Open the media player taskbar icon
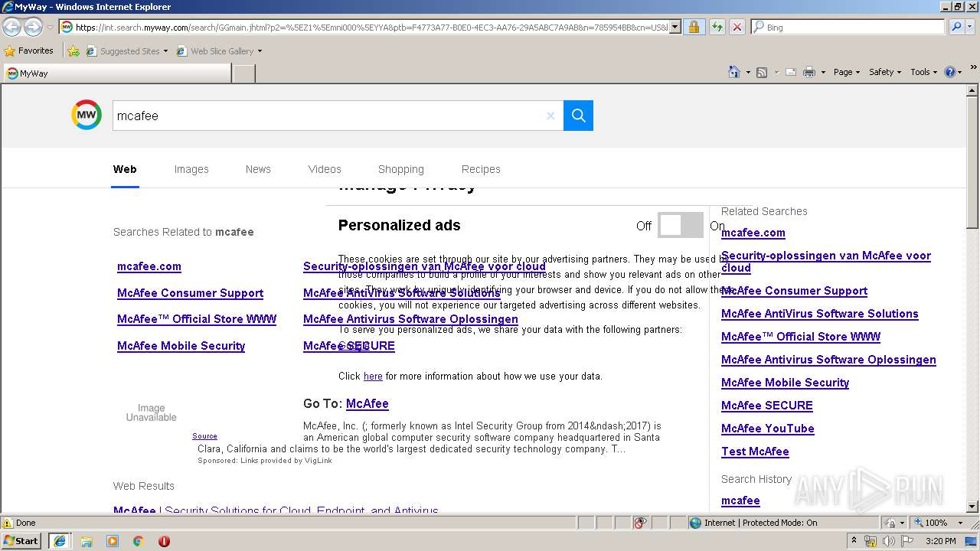Image resolution: width=980 pixels, height=551 pixels. pyautogui.click(x=113, y=541)
